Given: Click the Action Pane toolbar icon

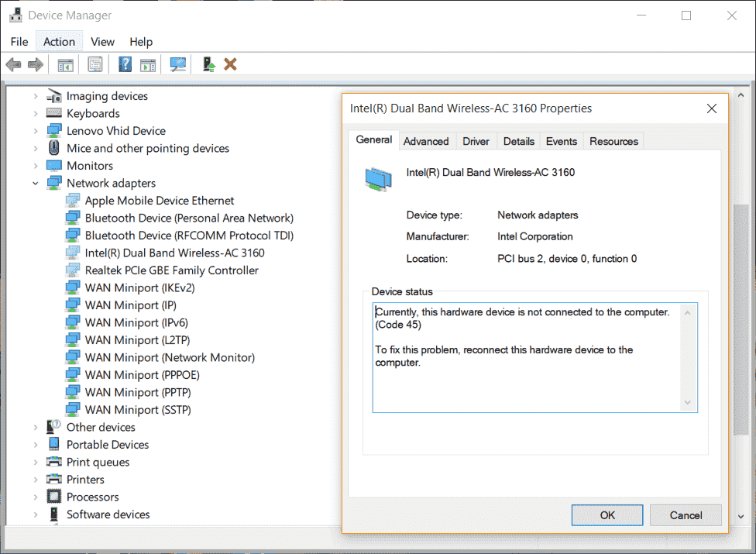Looking at the screenshot, I should pos(147,64).
